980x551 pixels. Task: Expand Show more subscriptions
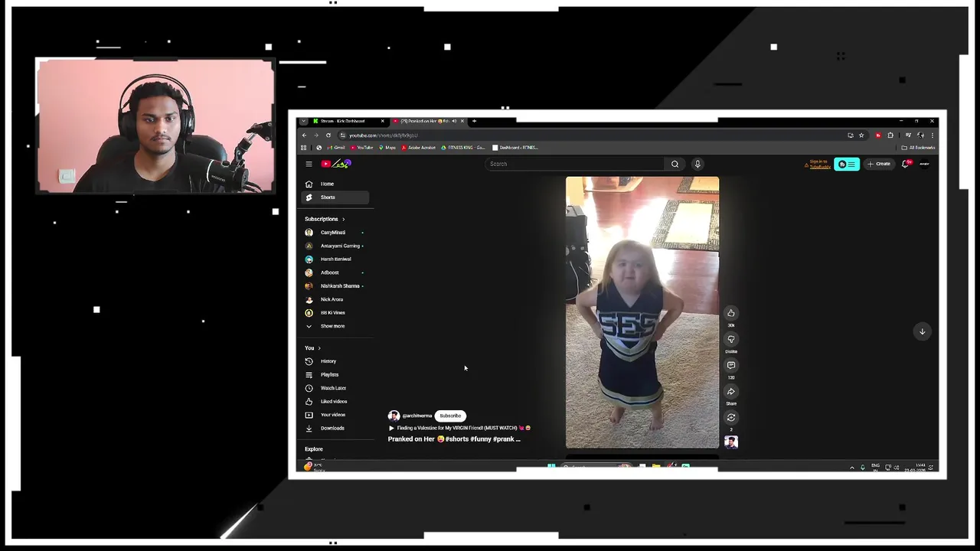tap(335, 326)
